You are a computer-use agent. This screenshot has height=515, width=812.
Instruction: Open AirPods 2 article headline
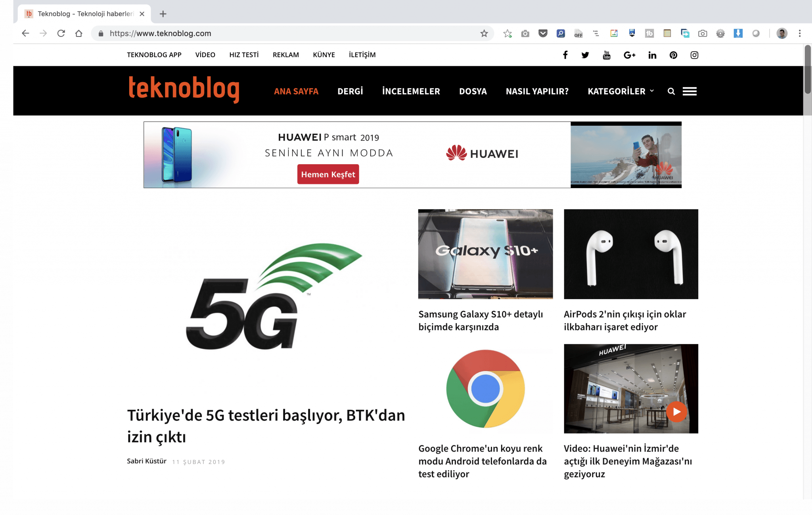pos(625,321)
